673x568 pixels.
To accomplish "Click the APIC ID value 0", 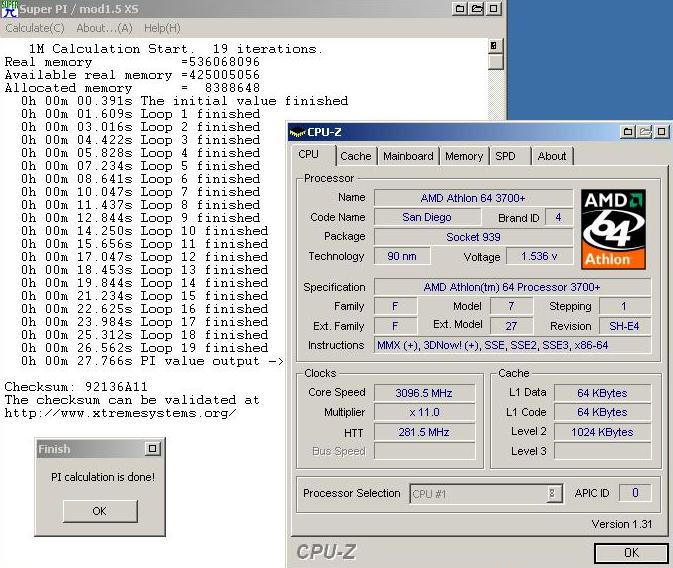I will click(635, 493).
